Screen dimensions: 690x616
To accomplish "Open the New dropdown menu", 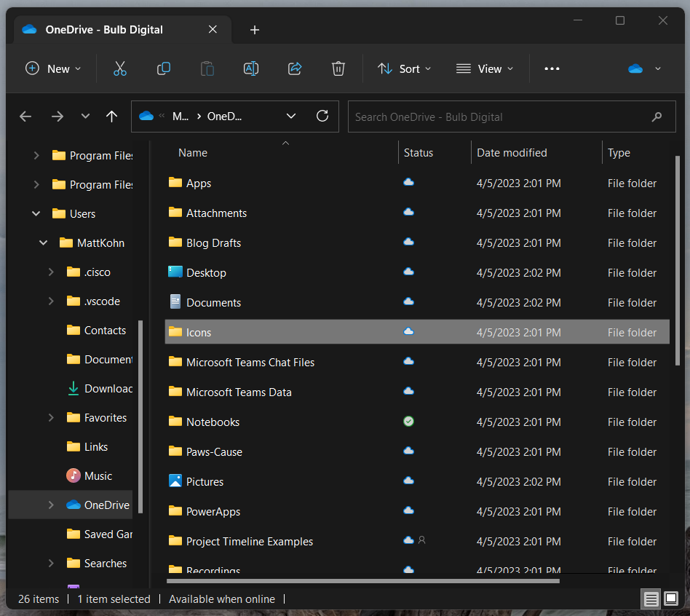I will tap(53, 68).
